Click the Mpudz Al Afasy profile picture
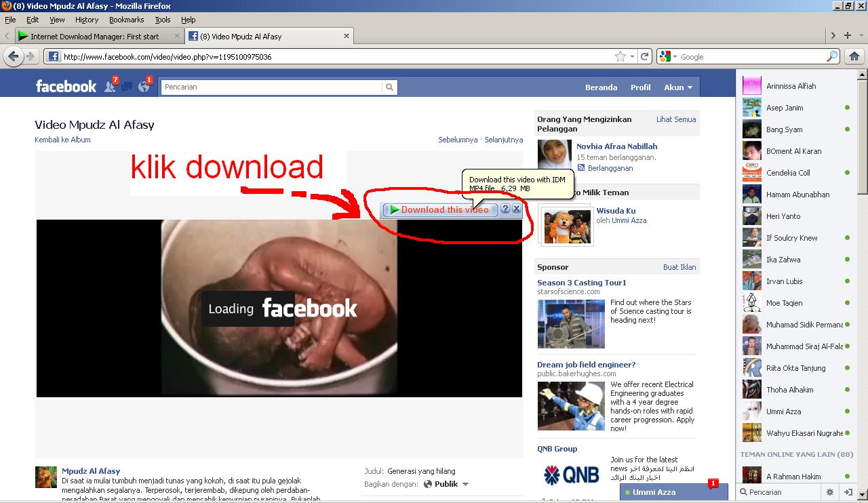Image resolution: width=868 pixels, height=503 pixels. 46,477
